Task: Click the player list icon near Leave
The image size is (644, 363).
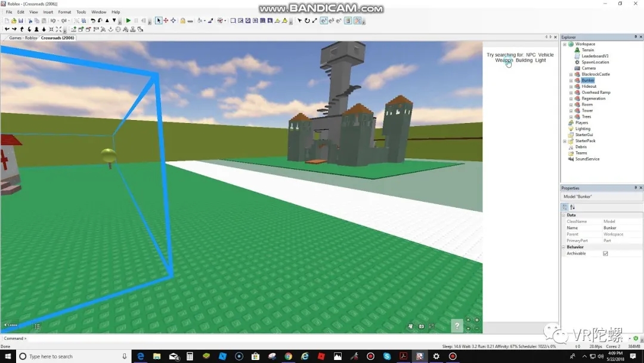Action: click(37, 326)
